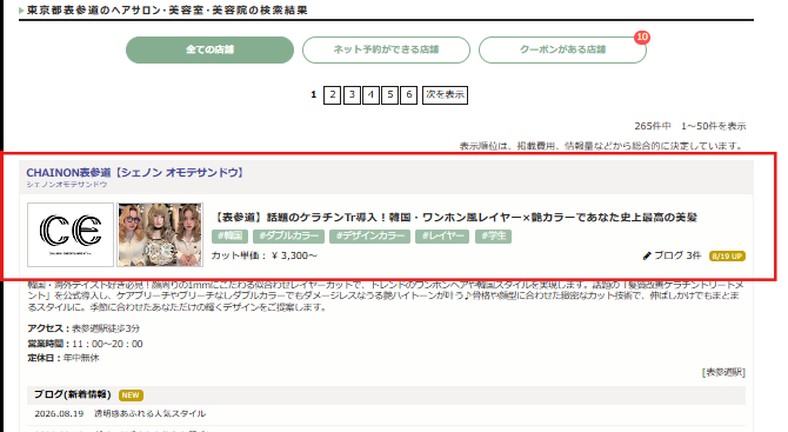Go to results page 5
Image resolution: width=788 pixels, height=432 pixels.
(x=390, y=94)
